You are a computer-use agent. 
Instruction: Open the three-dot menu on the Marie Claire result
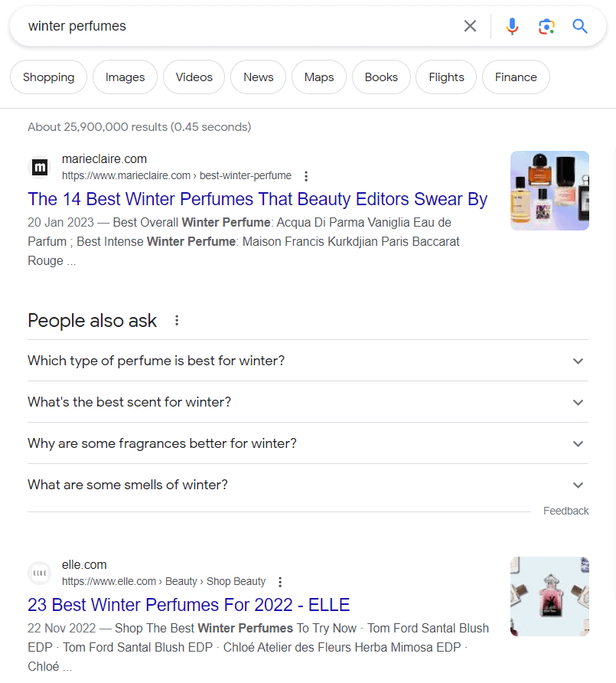pyautogui.click(x=305, y=175)
